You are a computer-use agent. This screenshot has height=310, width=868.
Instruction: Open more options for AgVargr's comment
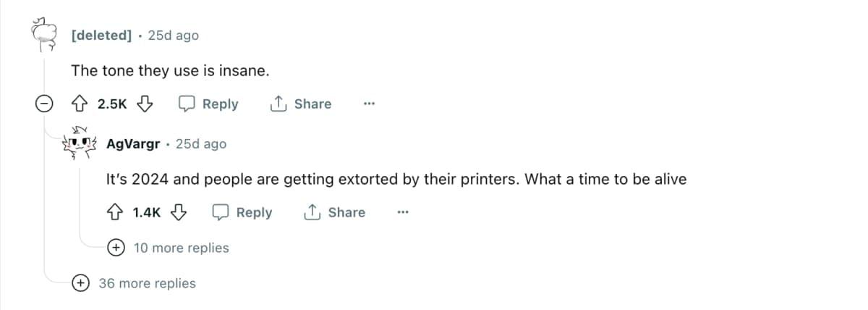click(403, 212)
